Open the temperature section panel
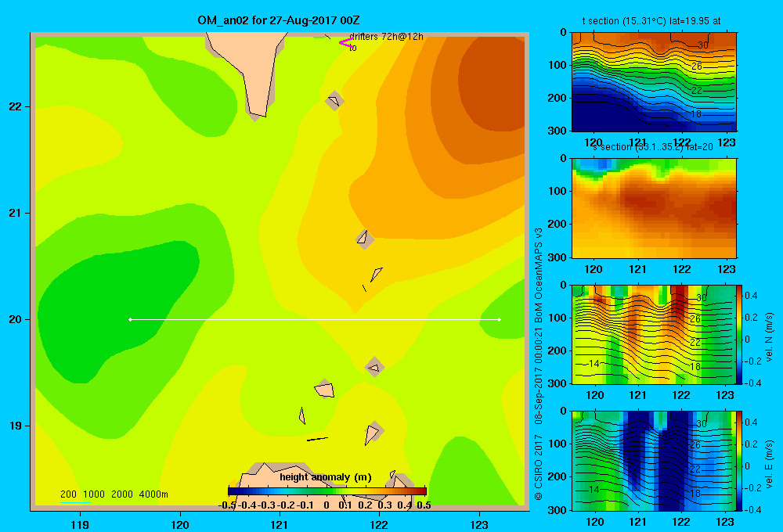The height and width of the screenshot is (532, 783). point(654,81)
